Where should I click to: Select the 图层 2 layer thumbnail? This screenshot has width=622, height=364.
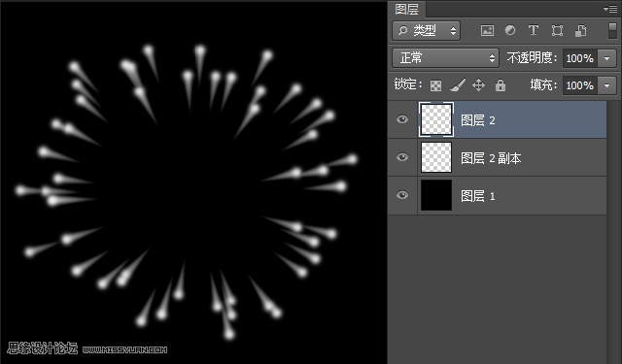click(436, 119)
